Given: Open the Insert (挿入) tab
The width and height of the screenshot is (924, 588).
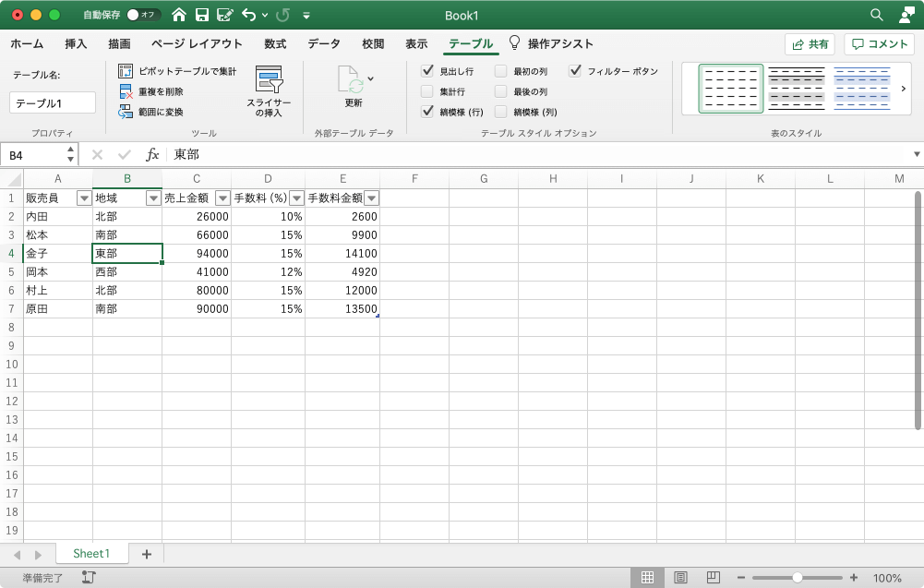Looking at the screenshot, I should 76,43.
